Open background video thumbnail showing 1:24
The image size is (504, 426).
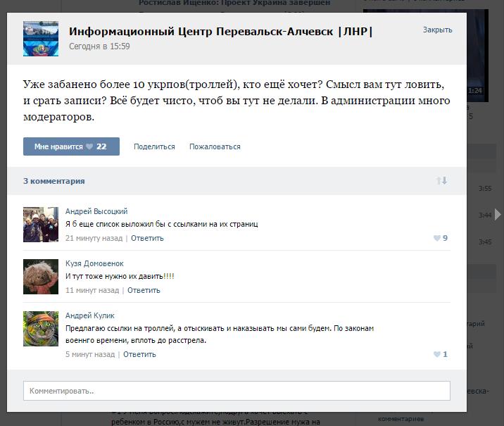(478, 56)
